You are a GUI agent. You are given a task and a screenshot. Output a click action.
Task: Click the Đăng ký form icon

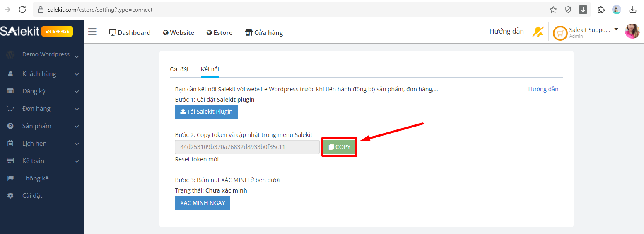point(11,91)
